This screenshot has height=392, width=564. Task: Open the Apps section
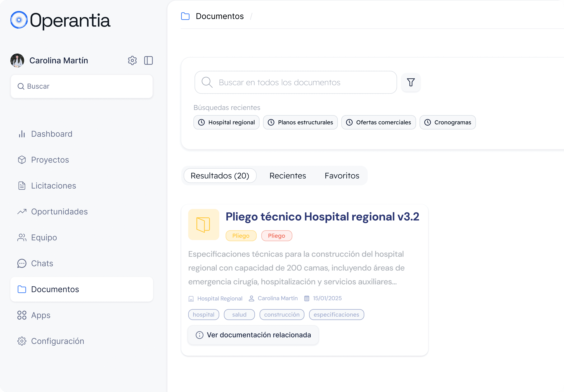(40, 315)
